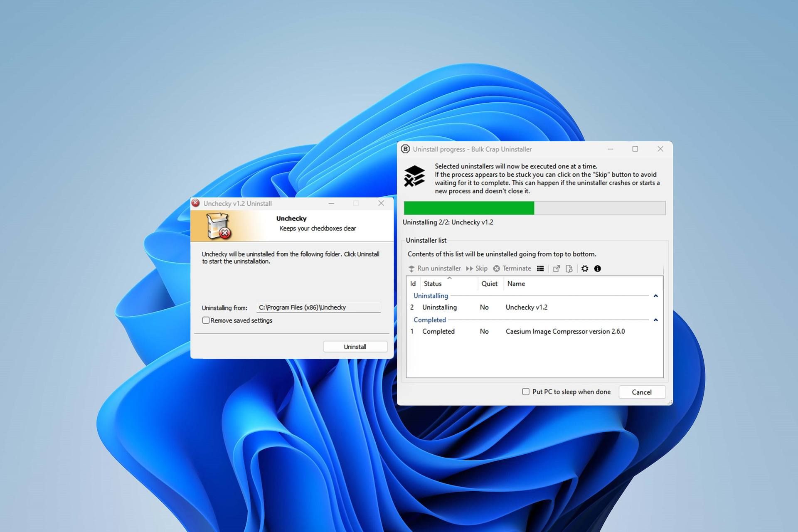
Task: Collapse the Completed group
Action: pos(656,320)
